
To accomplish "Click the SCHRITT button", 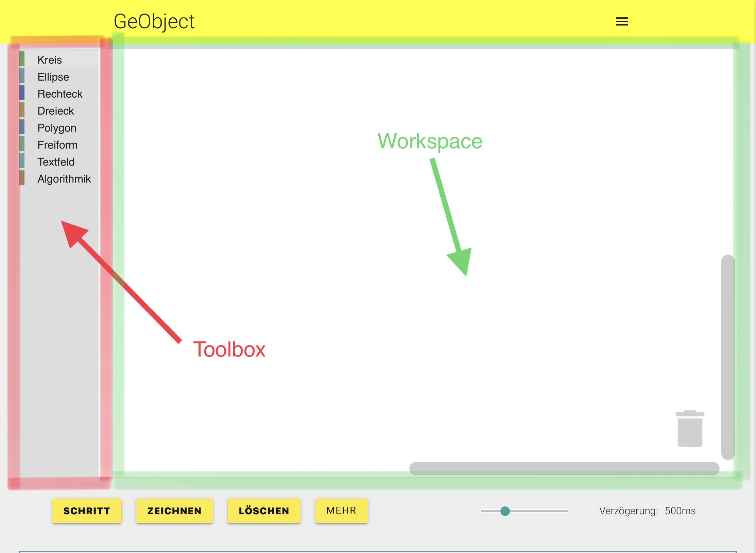I will 87,510.
